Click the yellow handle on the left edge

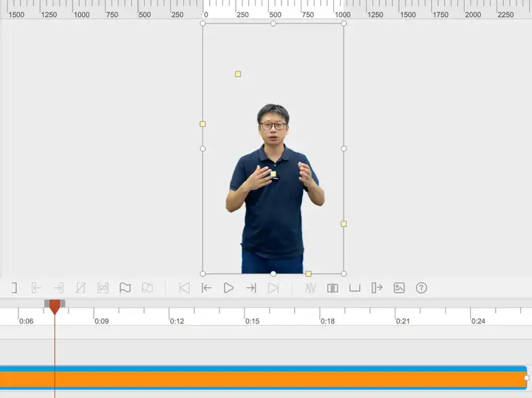(x=202, y=124)
